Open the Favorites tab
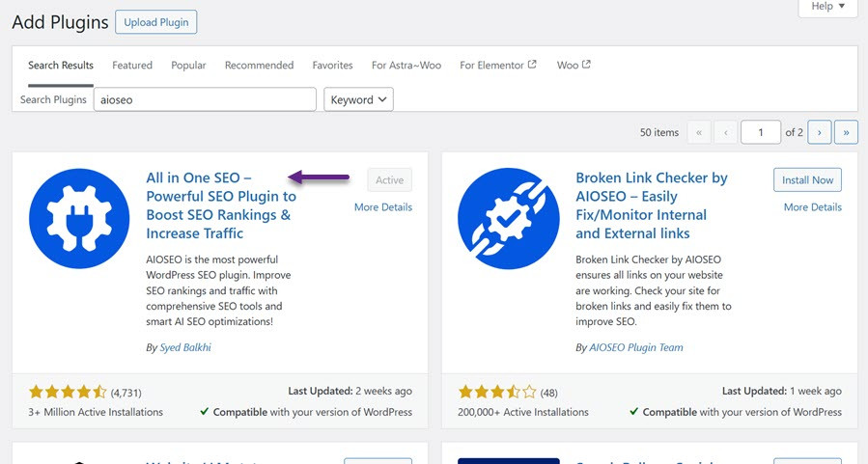868x464 pixels. tap(332, 66)
